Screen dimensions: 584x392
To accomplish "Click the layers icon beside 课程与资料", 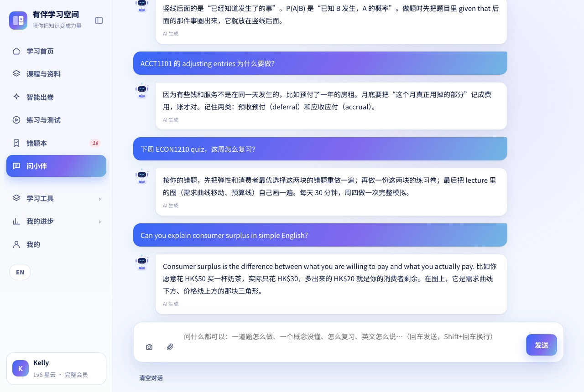I will tap(16, 74).
